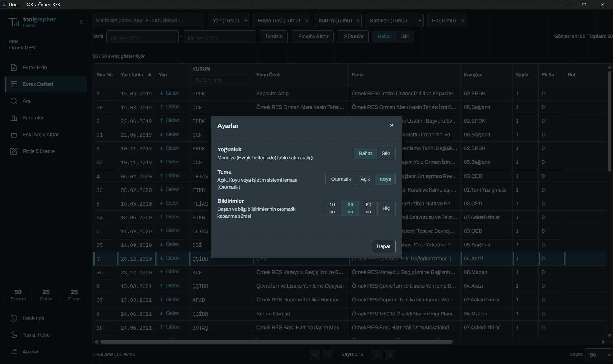The width and height of the screenshot is (613, 364).
Task: Click the Ayarlar sliders icon in sidebar
Action: [x=14, y=352]
